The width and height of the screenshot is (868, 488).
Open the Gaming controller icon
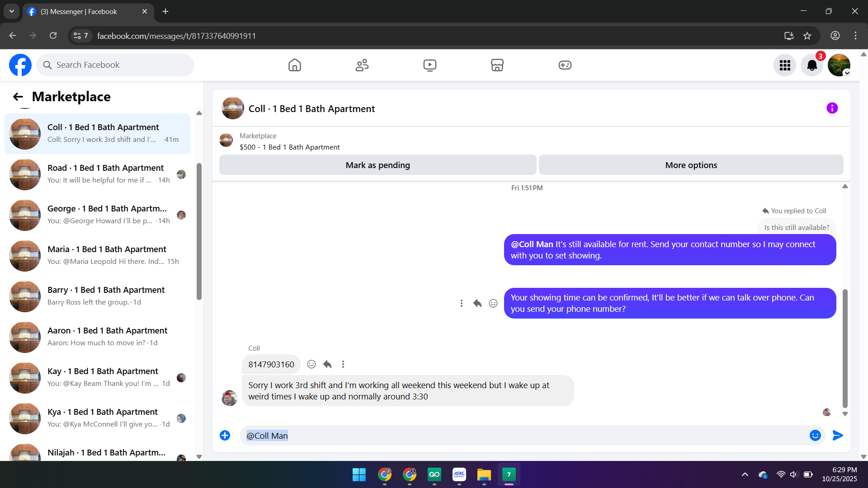565,65
